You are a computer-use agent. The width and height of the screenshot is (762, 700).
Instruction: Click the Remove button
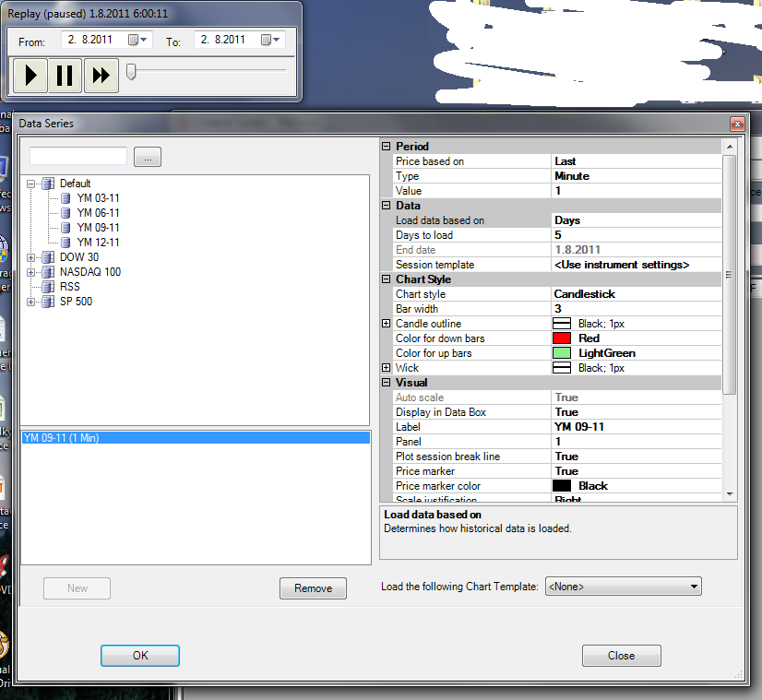coord(313,588)
